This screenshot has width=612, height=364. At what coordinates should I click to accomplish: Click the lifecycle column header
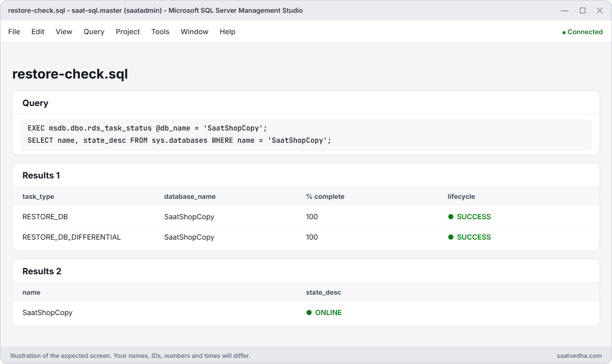pyautogui.click(x=461, y=196)
